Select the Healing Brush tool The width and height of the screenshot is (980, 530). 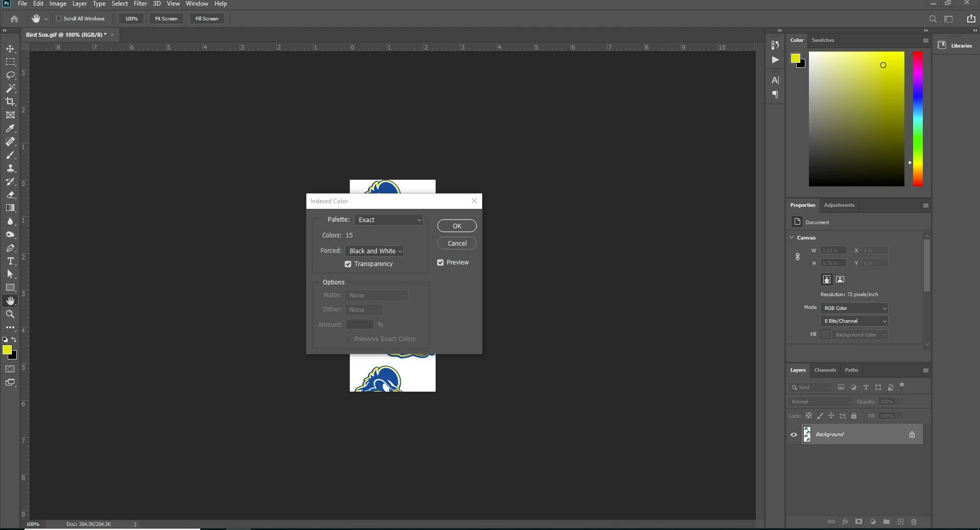pos(10,141)
